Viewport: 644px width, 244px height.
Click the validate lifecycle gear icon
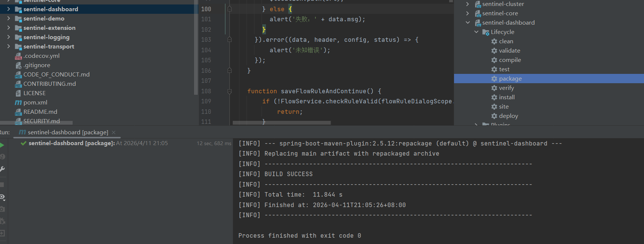point(494,51)
